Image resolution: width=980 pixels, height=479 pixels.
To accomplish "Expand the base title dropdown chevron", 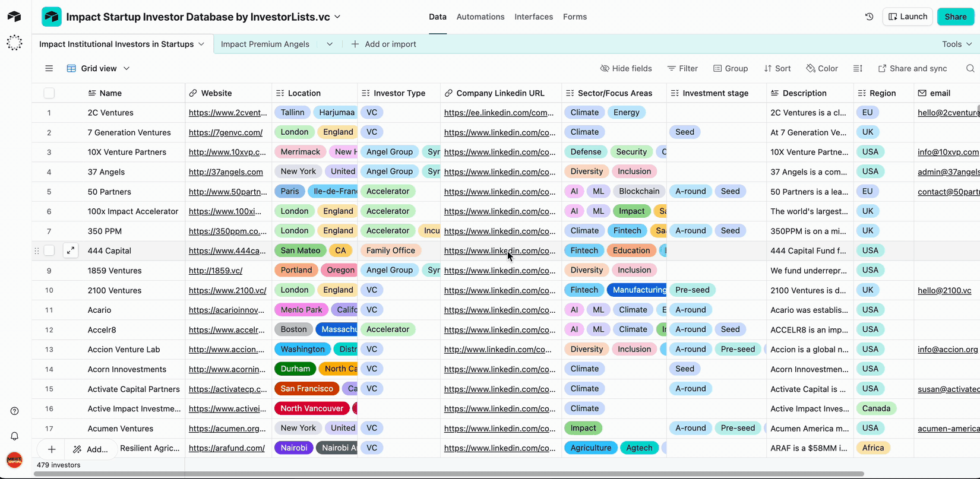I will pyautogui.click(x=337, y=17).
